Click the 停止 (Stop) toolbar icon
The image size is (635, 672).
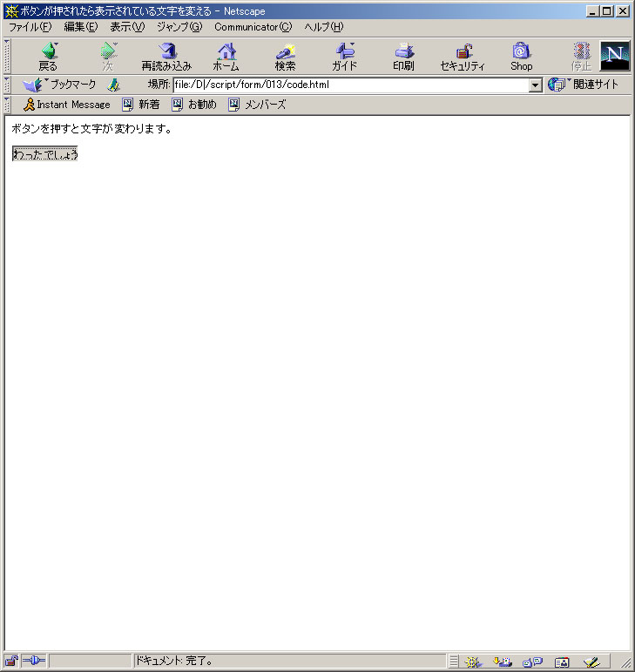(x=581, y=57)
